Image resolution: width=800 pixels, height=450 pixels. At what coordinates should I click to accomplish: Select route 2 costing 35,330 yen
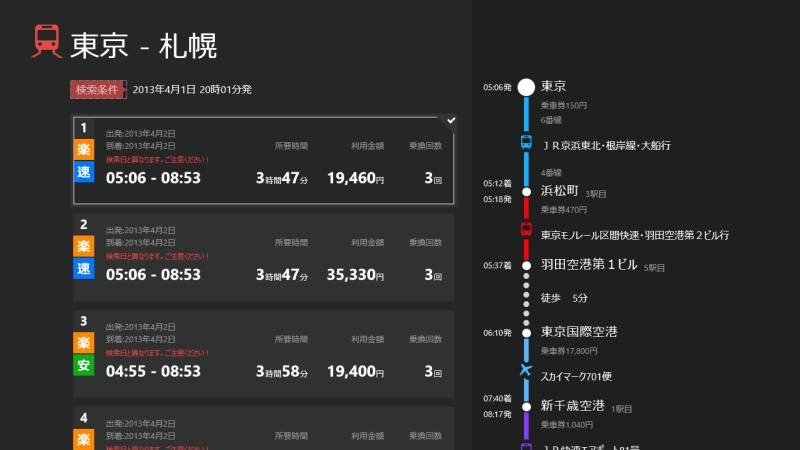coord(265,257)
